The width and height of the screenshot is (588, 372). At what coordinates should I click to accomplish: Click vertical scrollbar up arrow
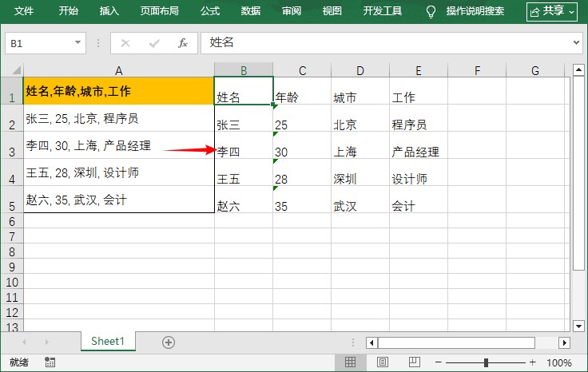(x=578, y=69)
